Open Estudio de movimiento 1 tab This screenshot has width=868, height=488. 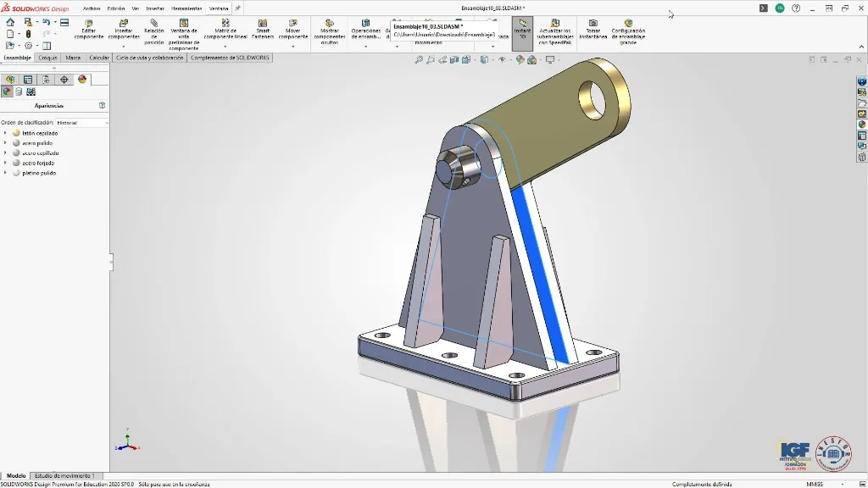click(64, 476)
